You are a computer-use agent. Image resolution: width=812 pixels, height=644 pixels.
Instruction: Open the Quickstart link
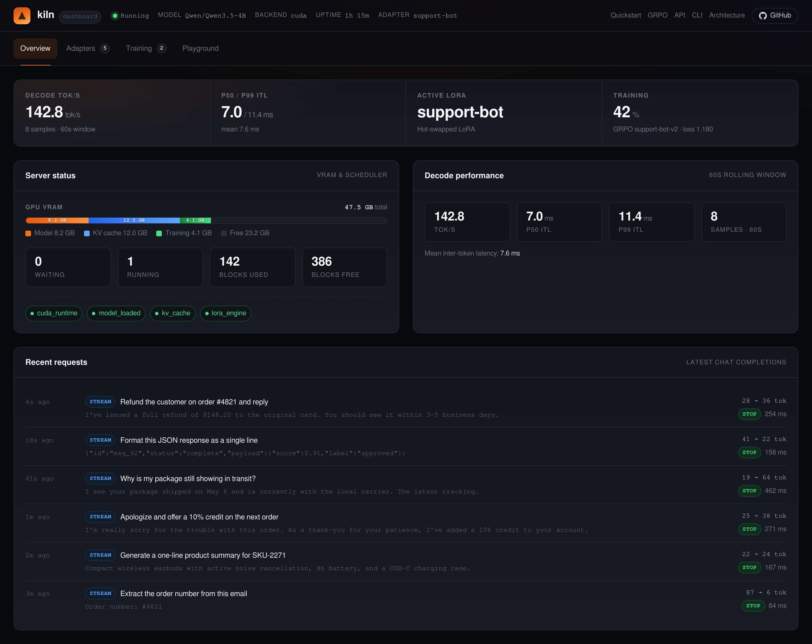626,16
